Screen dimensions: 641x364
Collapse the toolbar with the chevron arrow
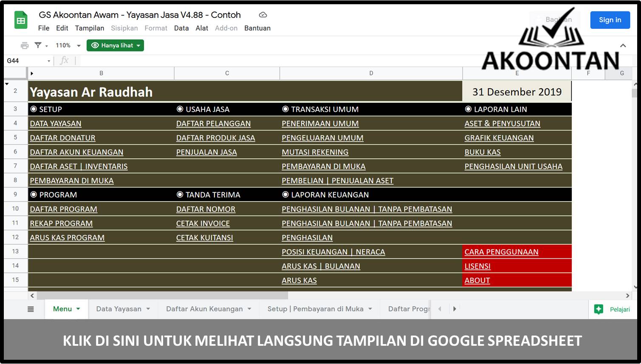[623, 45]
